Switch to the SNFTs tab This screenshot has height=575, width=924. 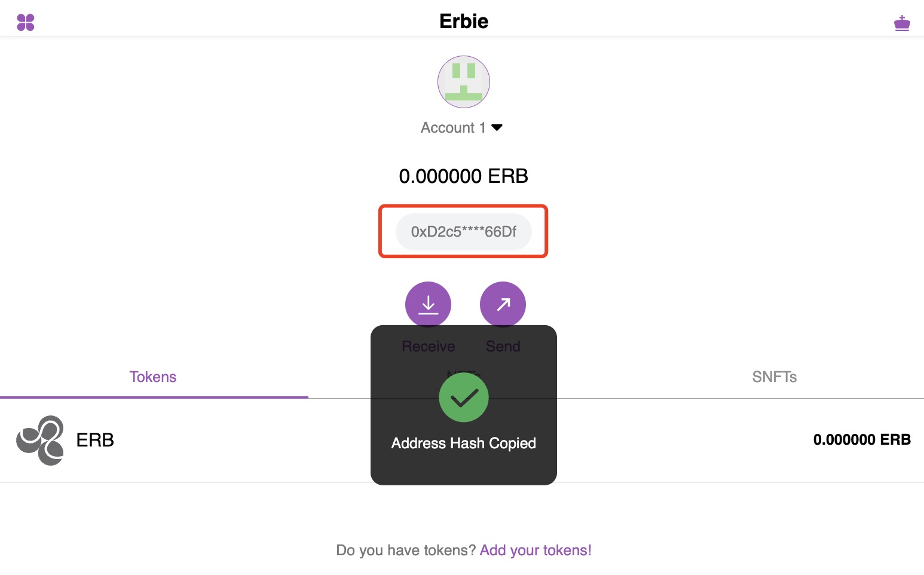(x=774, y=377)
